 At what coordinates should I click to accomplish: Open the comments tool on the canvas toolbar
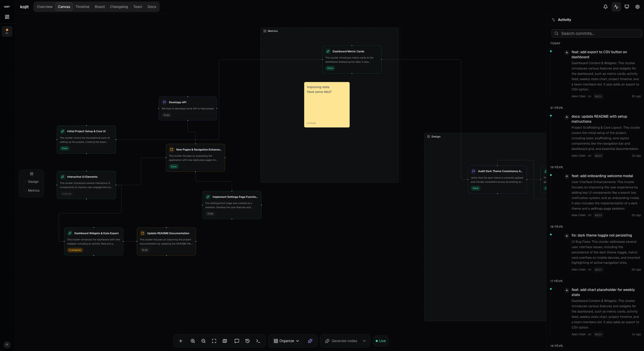pyautogui.click(x=237, y=341)
